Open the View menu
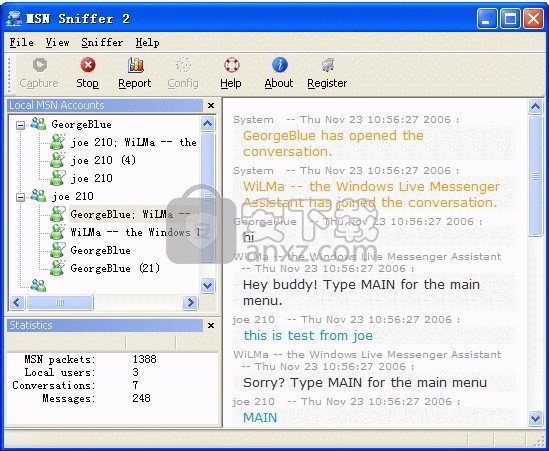 (57, 43)
